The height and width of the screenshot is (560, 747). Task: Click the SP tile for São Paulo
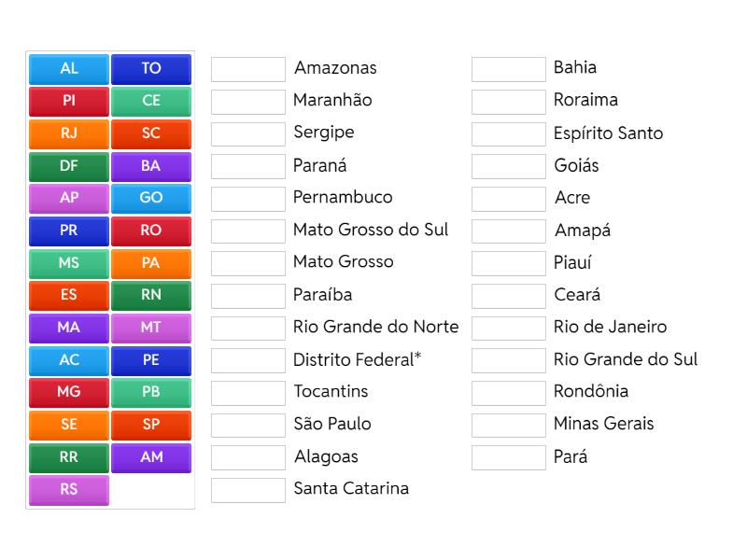point(151,425)
